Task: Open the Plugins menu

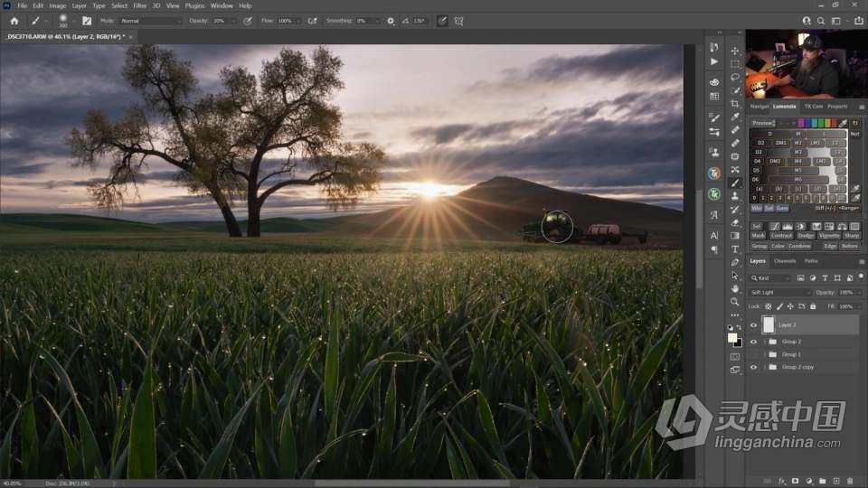Action: pyautogui.click(x=195, y=5)
